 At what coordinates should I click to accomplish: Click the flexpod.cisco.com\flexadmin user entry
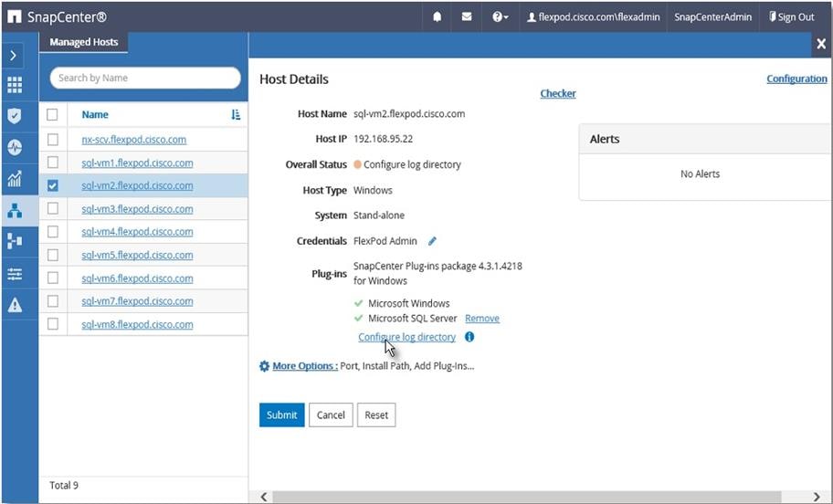tap(593, 17)
